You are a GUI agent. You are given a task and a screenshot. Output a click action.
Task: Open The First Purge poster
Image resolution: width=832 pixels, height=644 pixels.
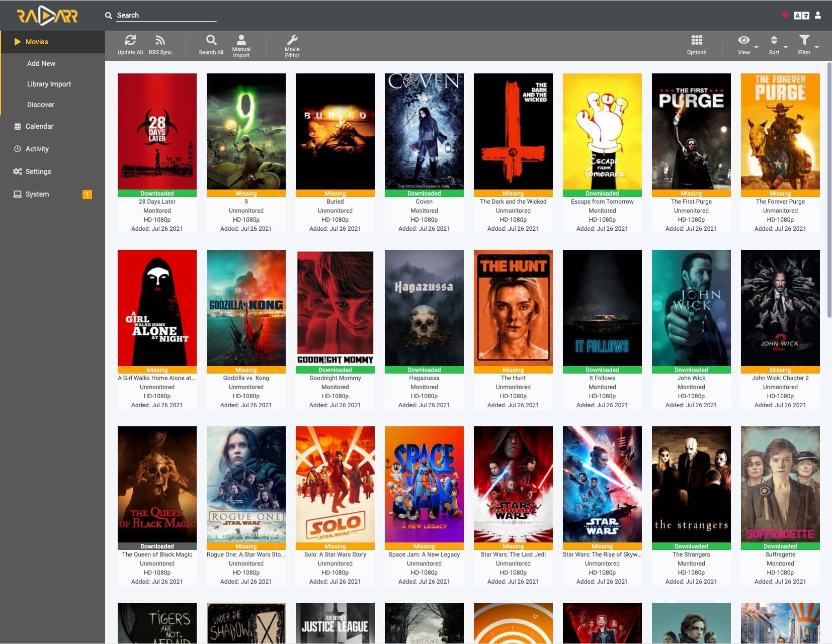coord(691,131)
